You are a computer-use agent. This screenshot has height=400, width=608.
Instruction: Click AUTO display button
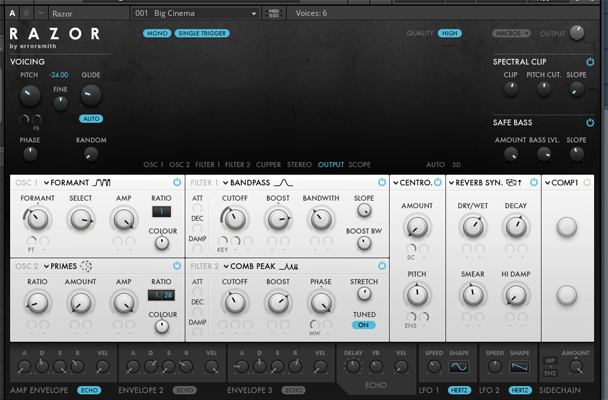click(x=435, y=164)
